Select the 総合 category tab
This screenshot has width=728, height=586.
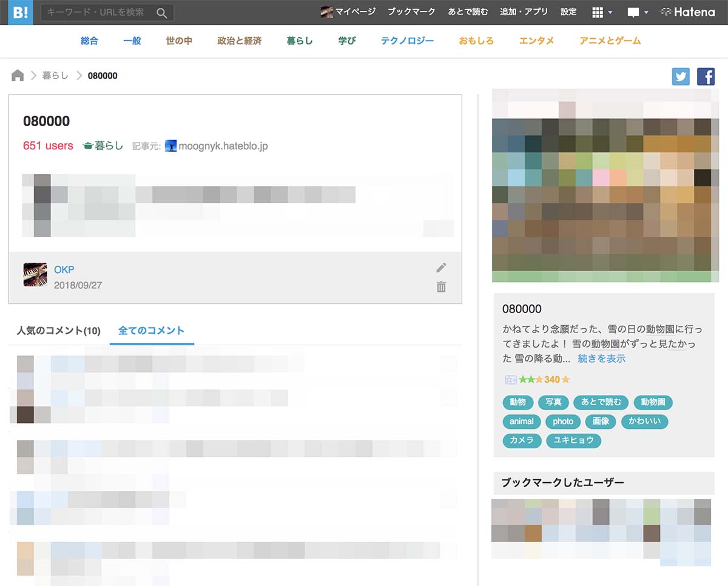pos(89,41)
